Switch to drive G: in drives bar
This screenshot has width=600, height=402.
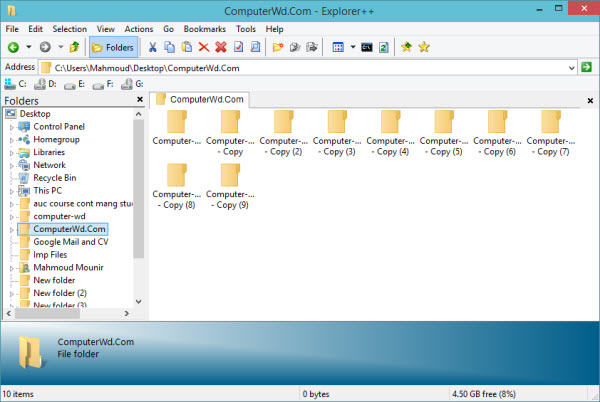point(132,84)
